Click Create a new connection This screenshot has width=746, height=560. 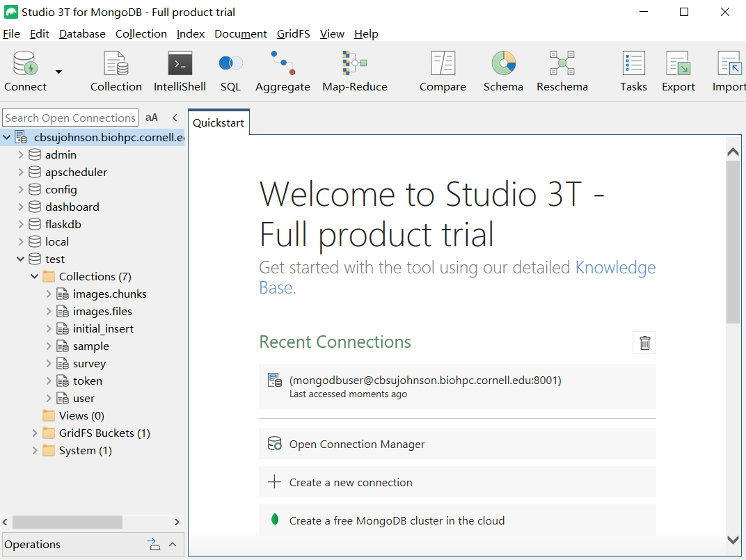point(457,482)
